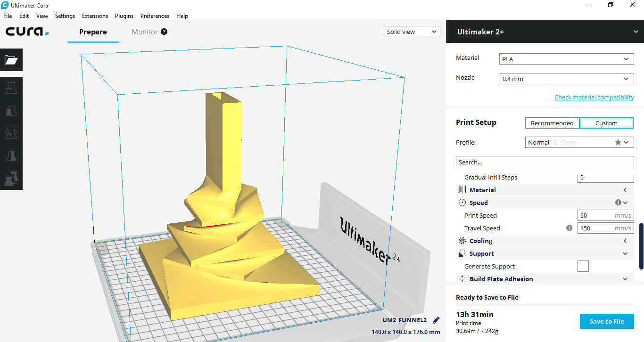Click the 30.69m / ~ 242g material estimate
The image size is (644, 342).
click(477, 331)
